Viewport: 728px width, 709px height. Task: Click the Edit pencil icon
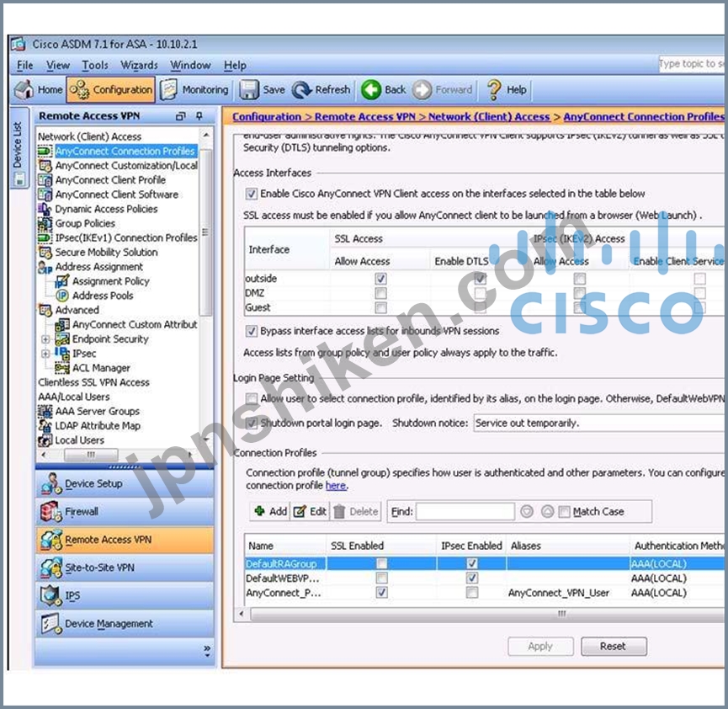(300, 511)
